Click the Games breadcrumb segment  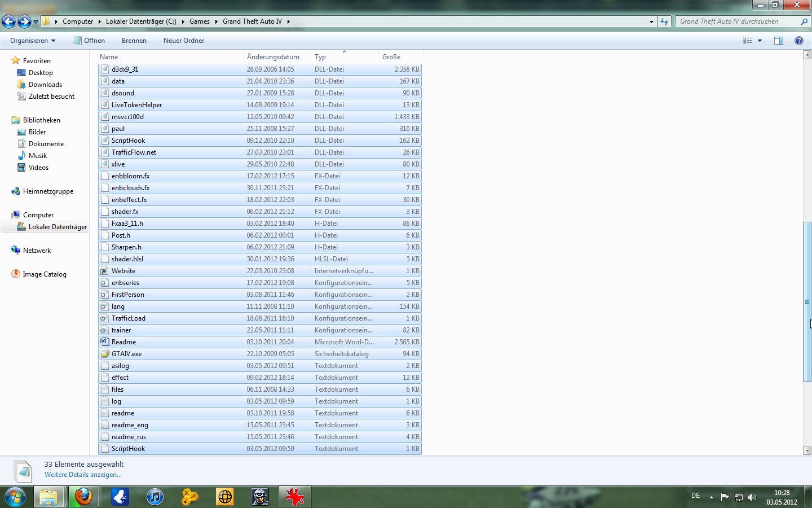click(x=200, y=21)
